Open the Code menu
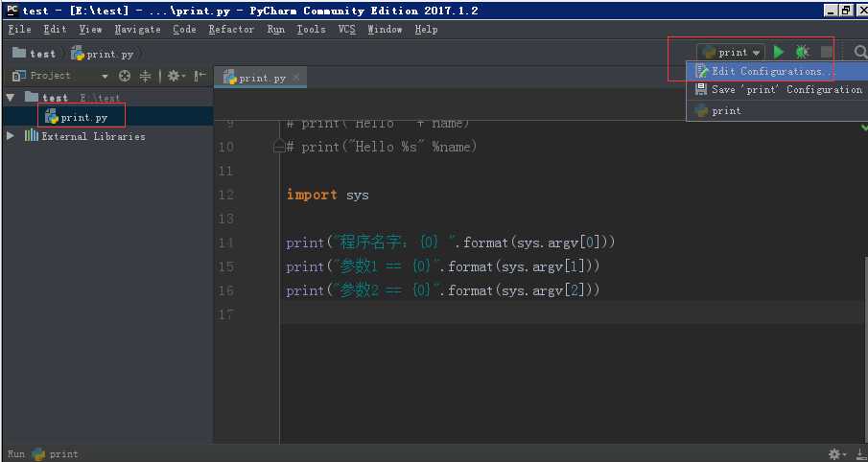868x462 pixels. click(184, 30)
